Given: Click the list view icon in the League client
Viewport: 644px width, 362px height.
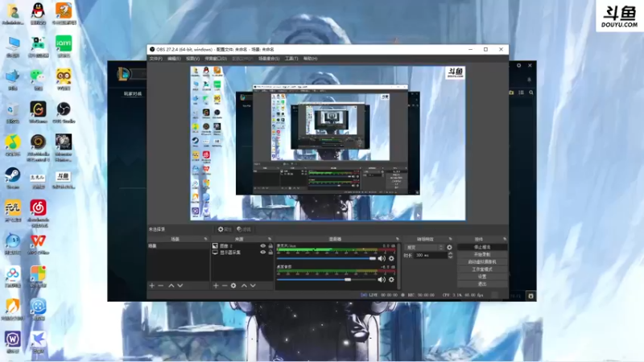Looking at the screenshot, I should (521, 93).
